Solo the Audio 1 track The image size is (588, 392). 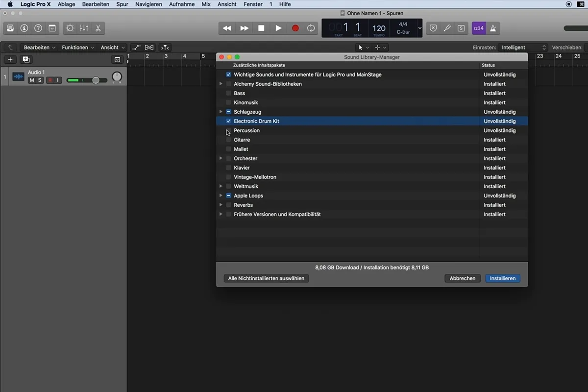(40, 80)
